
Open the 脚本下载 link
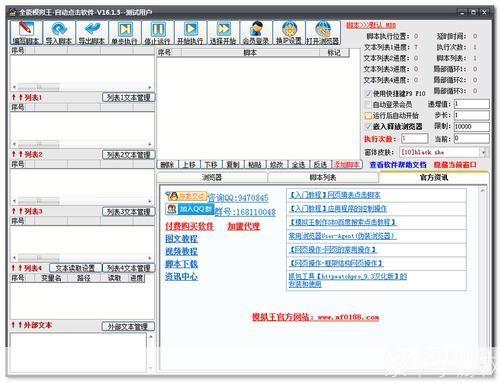(x=181, y=264)
